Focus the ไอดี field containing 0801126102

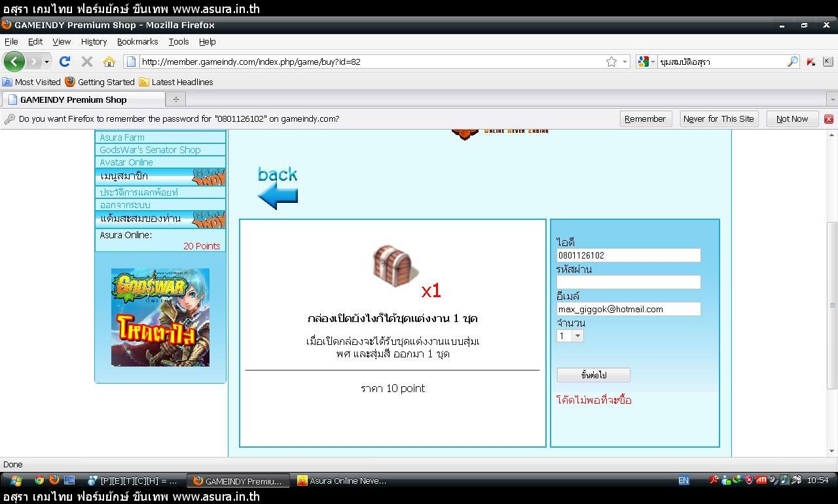point(628,255)
